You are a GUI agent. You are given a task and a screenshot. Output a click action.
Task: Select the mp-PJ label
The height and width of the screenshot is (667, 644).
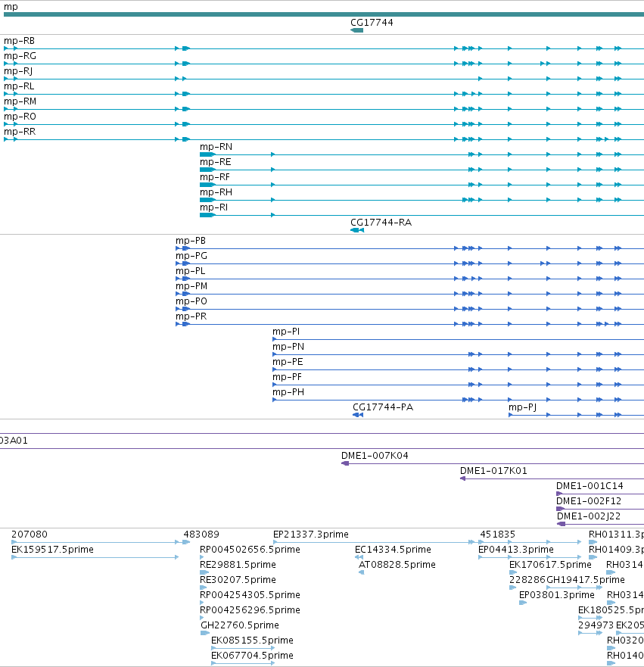tap(522, 407)
